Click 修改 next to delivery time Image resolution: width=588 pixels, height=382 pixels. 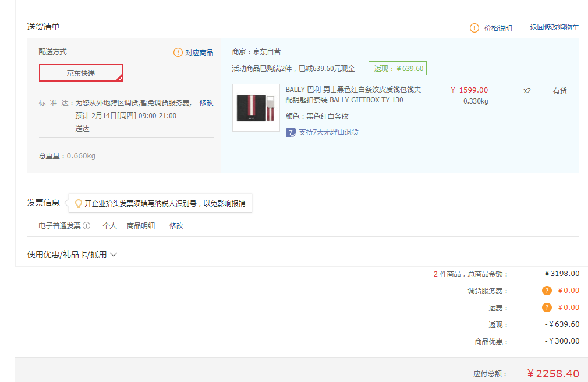[x=206, y=103]
